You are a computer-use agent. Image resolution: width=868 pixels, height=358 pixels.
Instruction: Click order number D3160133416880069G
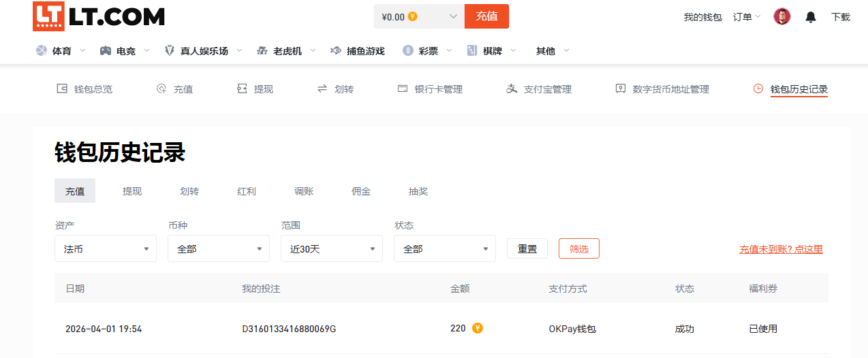click(289, 329)
